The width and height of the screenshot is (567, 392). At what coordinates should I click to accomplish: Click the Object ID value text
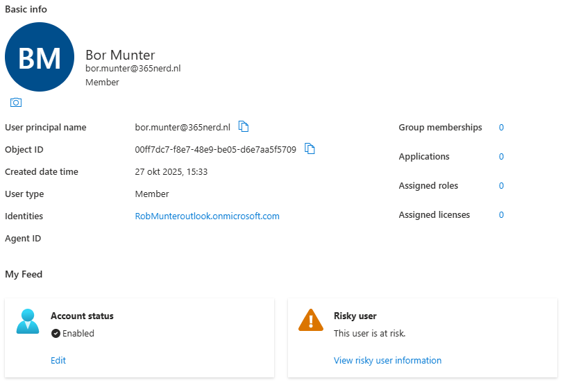click(x=215, y=150)
